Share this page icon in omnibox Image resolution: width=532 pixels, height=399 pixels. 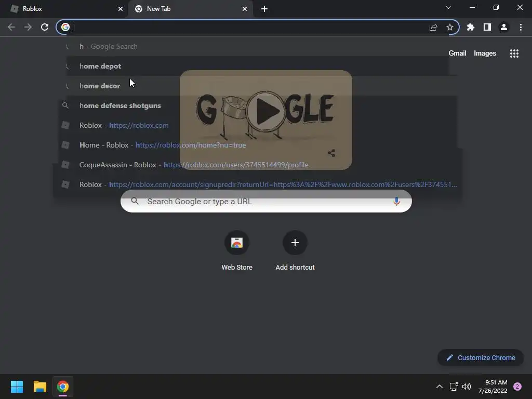(433, 28)
